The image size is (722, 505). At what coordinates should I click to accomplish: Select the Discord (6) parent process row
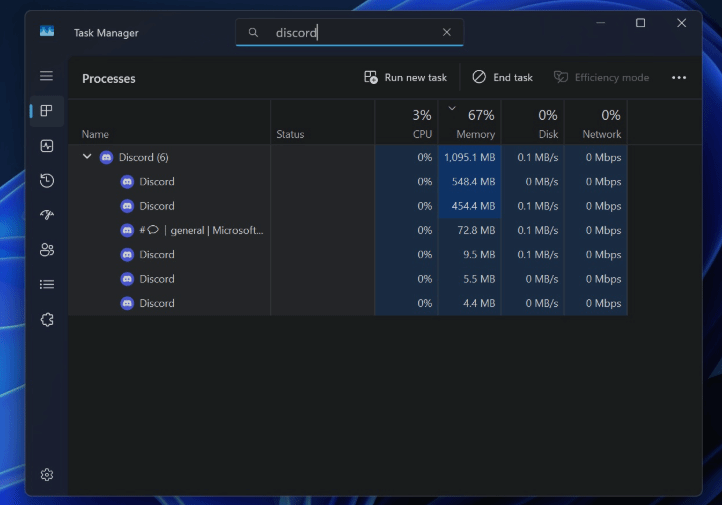click(348, 157)
